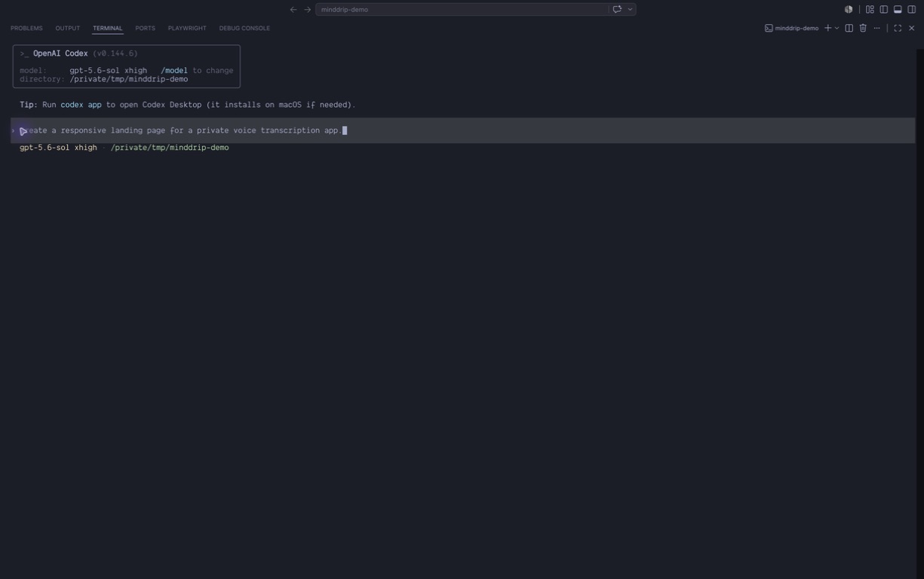Toggle the bottom panel visibility

(x=898, y=10)
